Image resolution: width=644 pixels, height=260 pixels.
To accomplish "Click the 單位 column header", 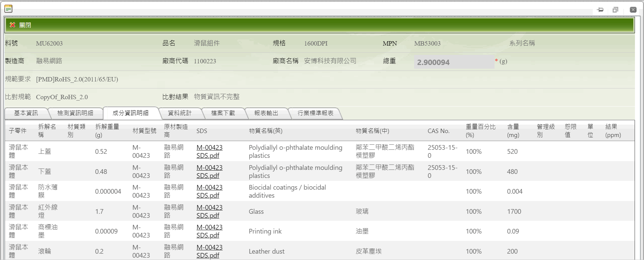I will click(x=590, y=131).
